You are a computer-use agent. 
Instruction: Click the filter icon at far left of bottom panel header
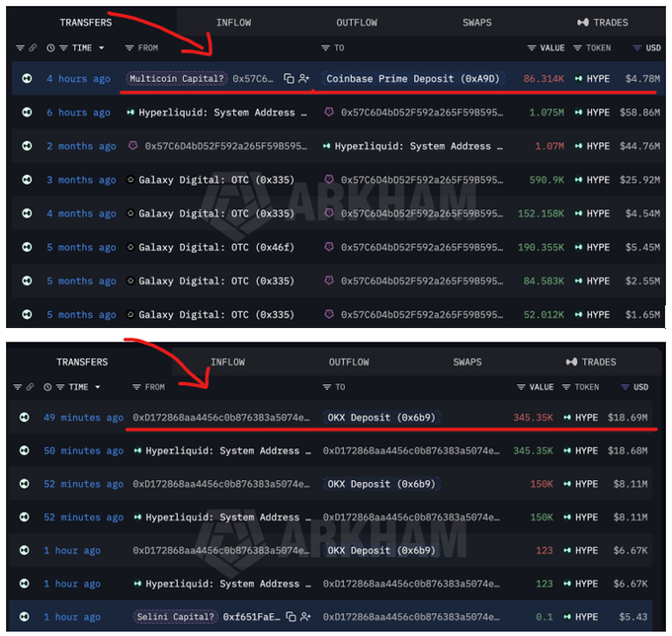pyautogui.click(x=18, y=387)
